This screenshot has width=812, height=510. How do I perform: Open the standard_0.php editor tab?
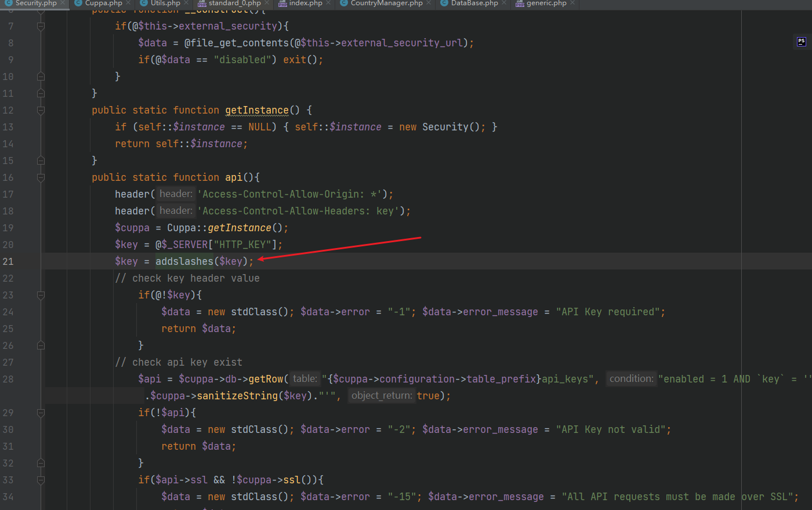click(234, 3)
